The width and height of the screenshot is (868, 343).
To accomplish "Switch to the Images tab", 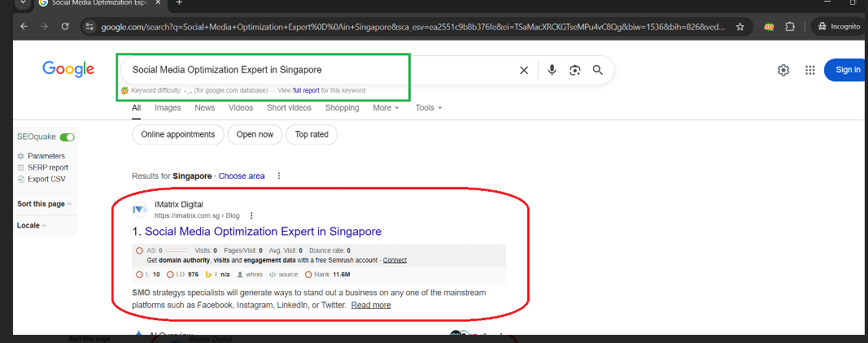I will point(168,108).
